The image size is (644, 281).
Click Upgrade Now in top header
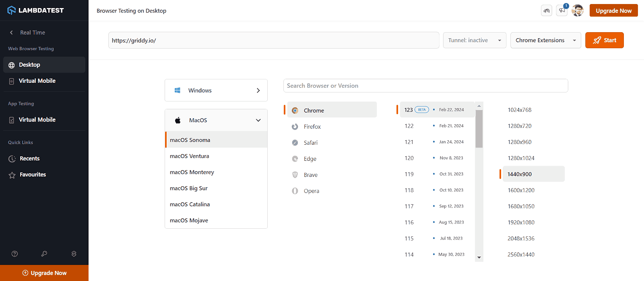(613, 10)
